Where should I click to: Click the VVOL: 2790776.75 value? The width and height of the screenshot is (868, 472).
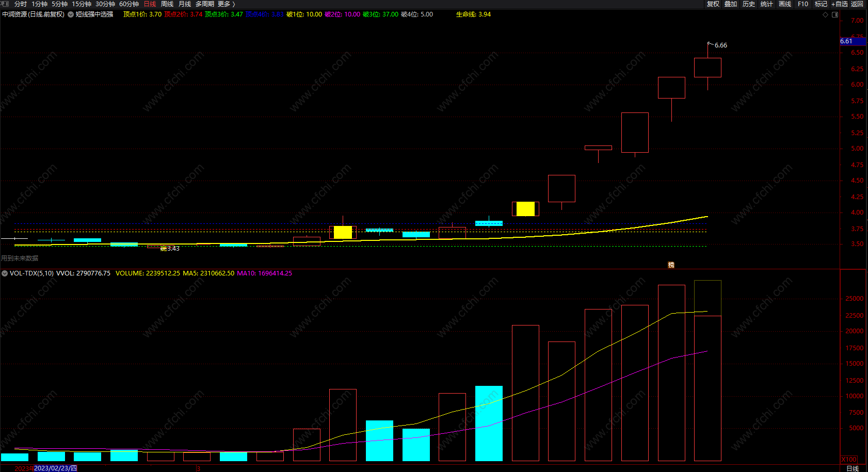point(83,273)
